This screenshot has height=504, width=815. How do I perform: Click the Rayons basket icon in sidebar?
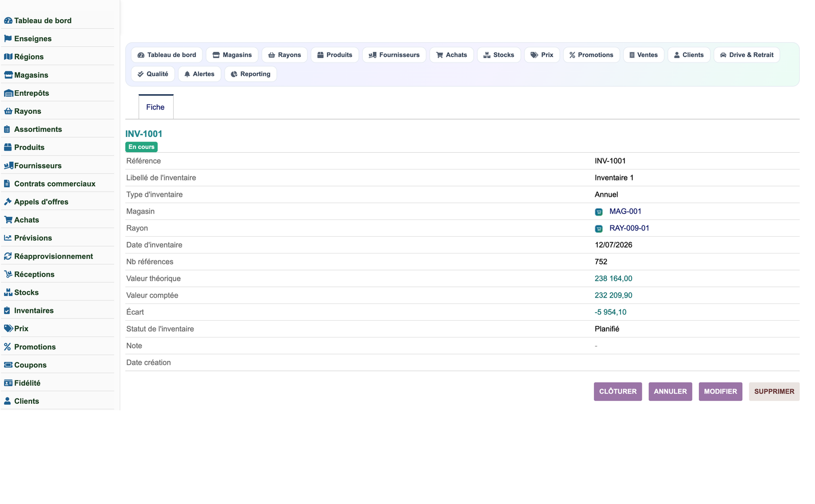point(8,111)
